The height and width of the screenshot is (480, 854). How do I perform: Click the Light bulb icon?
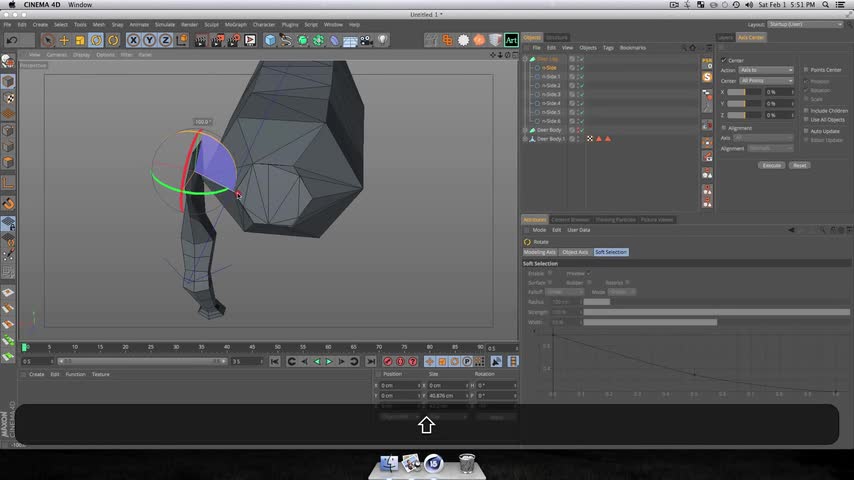coord(383,40)
